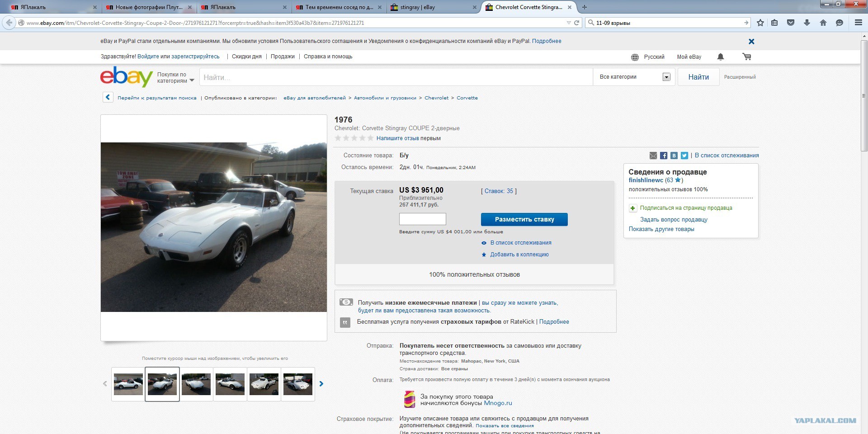This screenshot has width=868, height=434.
Task: Click the back arrow beside search results link
Action: pyautogui.click(x=108, y=97)
